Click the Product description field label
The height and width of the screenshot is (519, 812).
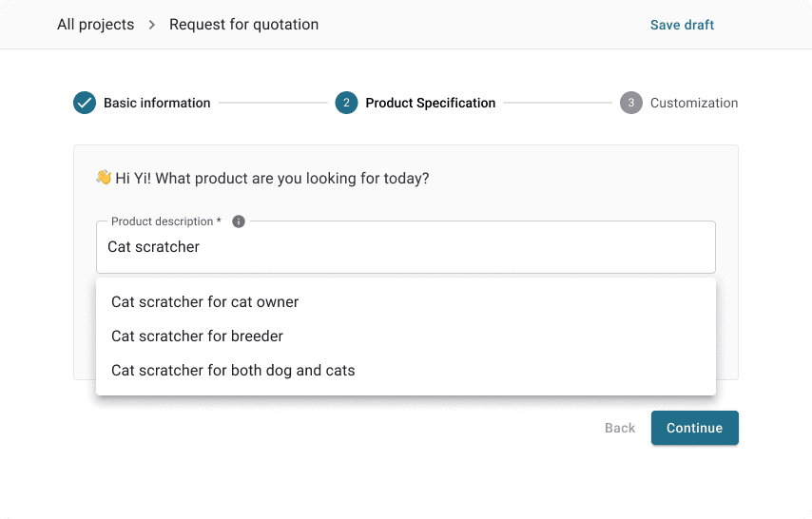pos(166,221)
